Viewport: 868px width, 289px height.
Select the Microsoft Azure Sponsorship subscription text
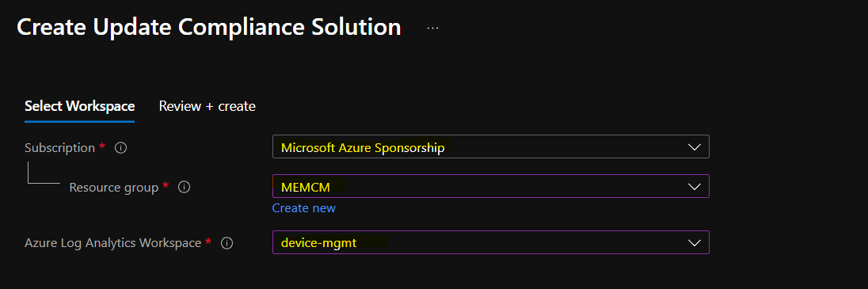pyautogui.click(x=363, y=148)
